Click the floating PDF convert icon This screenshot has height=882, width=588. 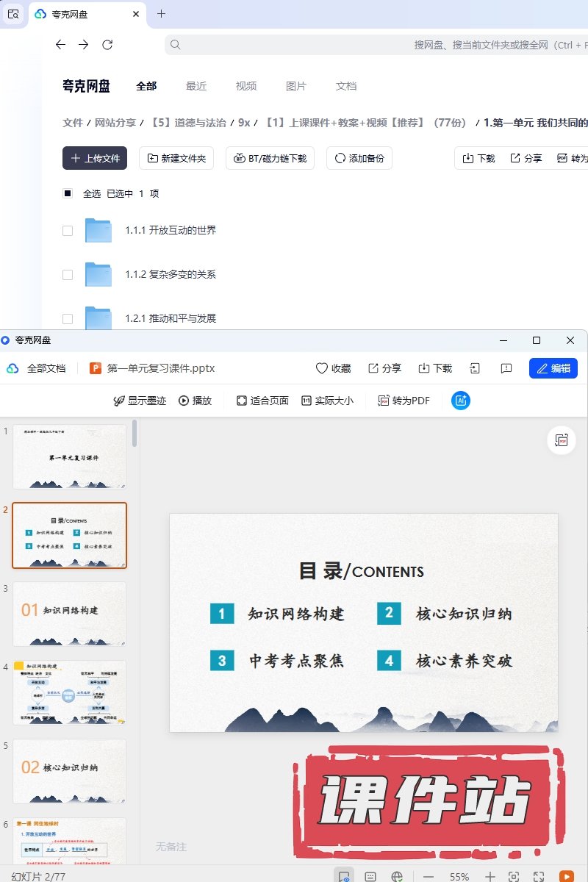point(562,440)
